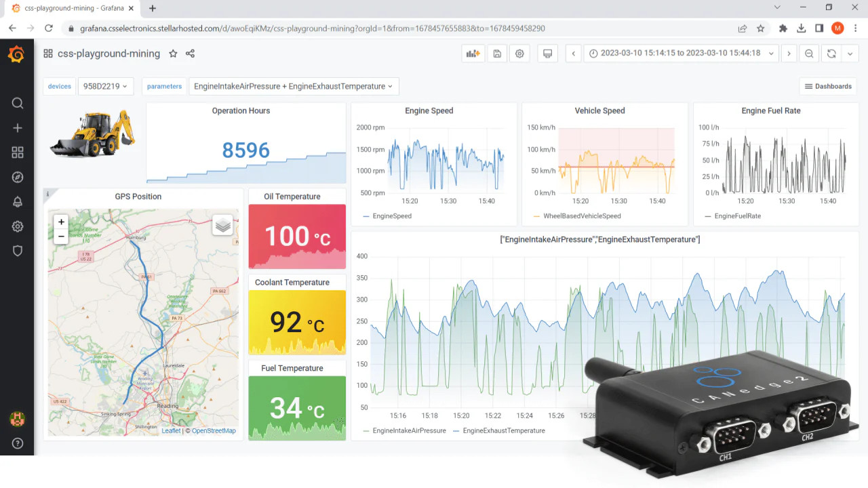Open Grafana search in the sidebar
This screenshot has width=868, height=488.
coord(18,103)
